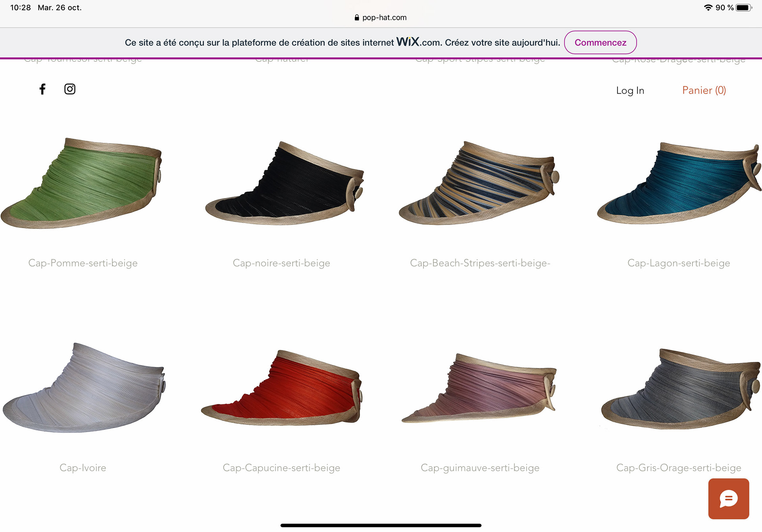The image size is (762, 532).
Task: Open the orange chat bubble widget
Action: click(x=728, y=498)
